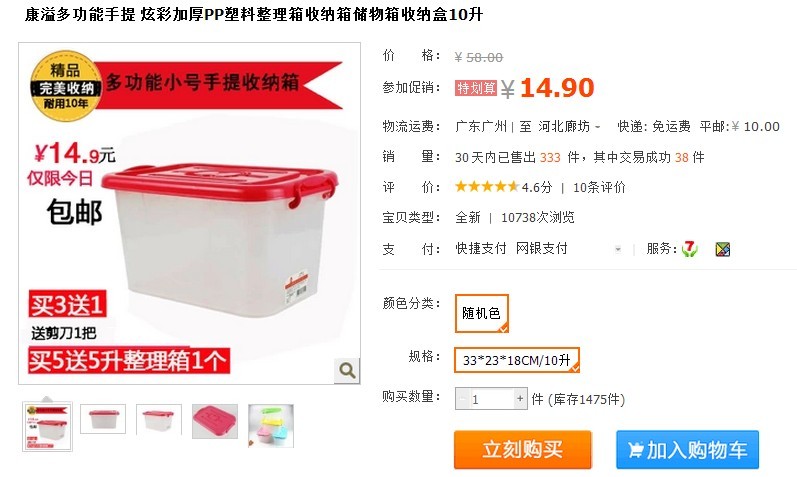
Task: Increase purchase quantity with plus button
Action: tap(520, 399)
